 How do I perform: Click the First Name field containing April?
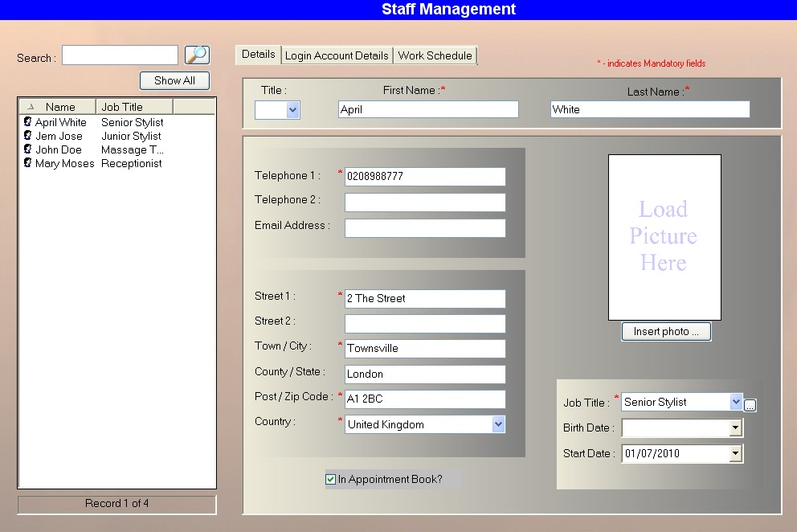pos(428,109)
